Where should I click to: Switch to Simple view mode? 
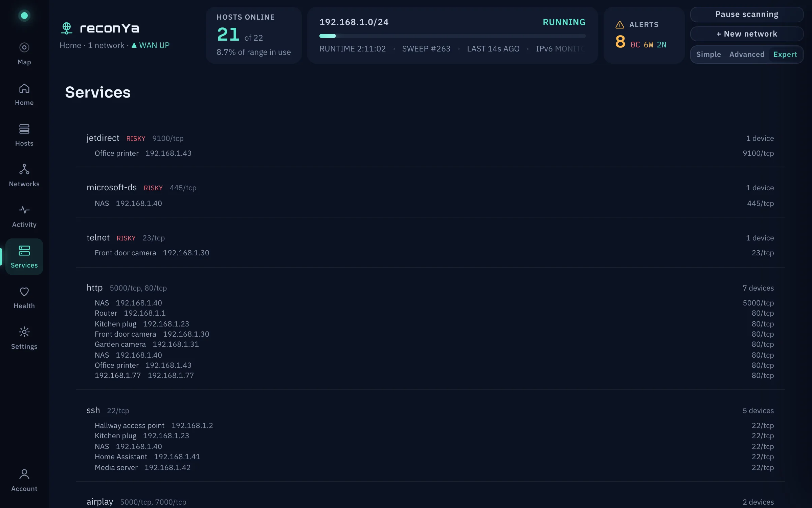[x=708, y=55]
